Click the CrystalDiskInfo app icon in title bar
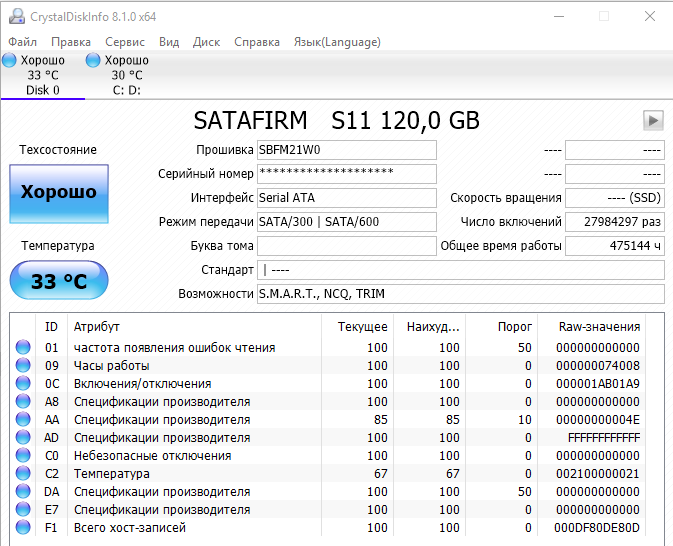Image resolution: width=673 pixels, height=546 pixels. point(15,17)
